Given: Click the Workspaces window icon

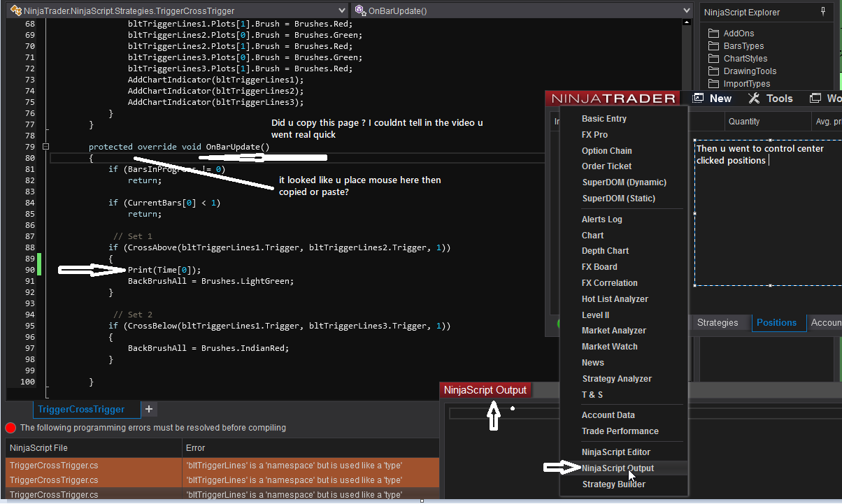Looking at the screenshot, I should click(815, 99).
